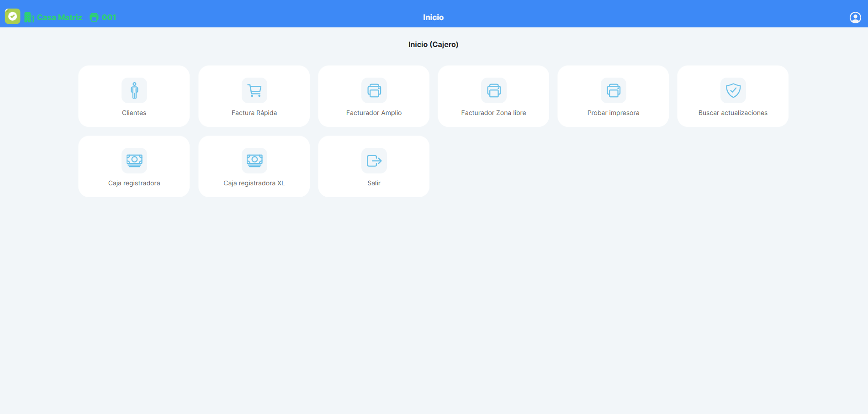Click the 001 register number
Screen dimensions: 868x414
(x=109, y=17)
